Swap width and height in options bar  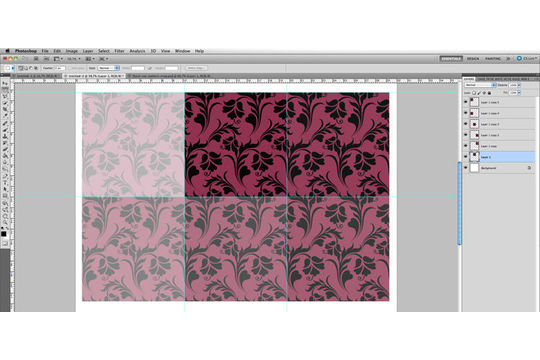point(149,68)
